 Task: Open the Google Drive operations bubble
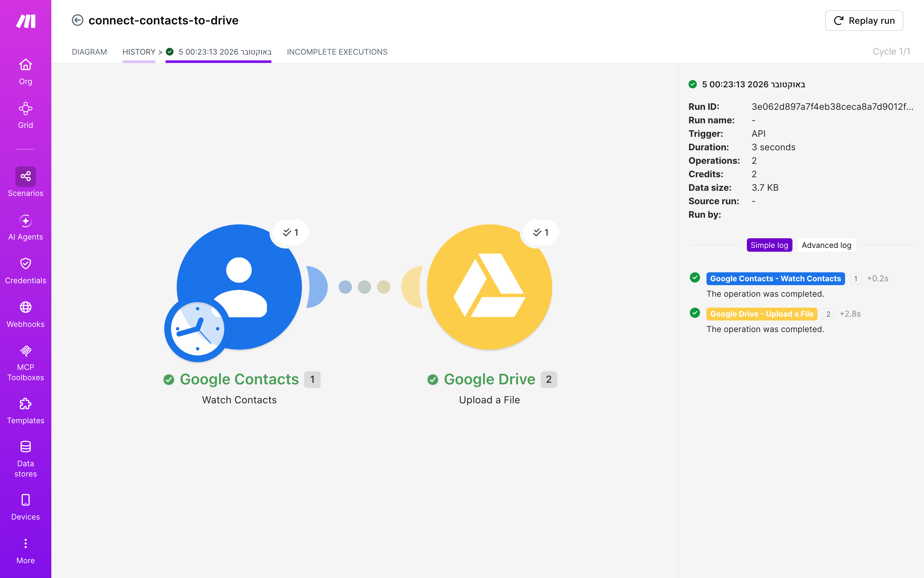pyautogui.click(x=541, y=232)
